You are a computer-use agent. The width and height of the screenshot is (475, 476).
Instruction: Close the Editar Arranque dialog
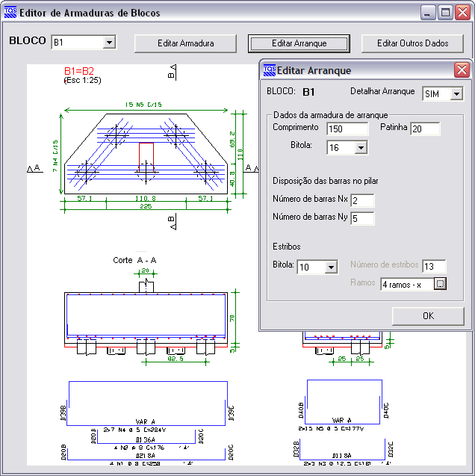pyautogui.click(x=462, y=71)
